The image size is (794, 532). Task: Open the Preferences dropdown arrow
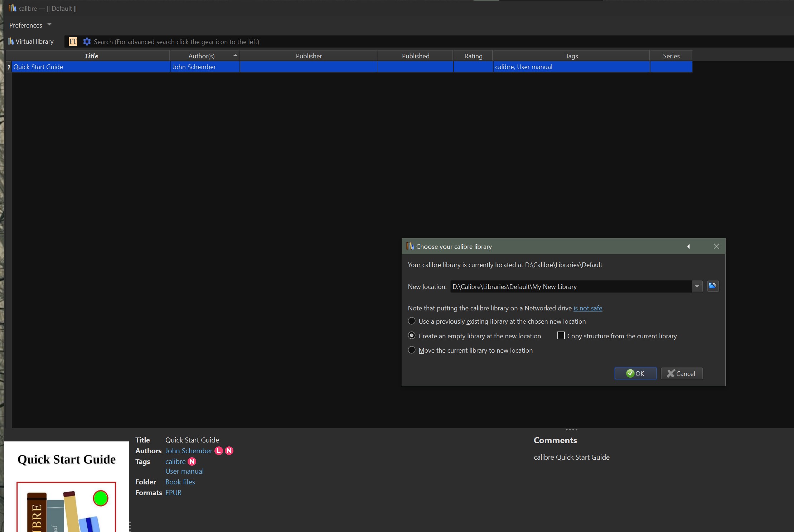[x=49, y=25]
